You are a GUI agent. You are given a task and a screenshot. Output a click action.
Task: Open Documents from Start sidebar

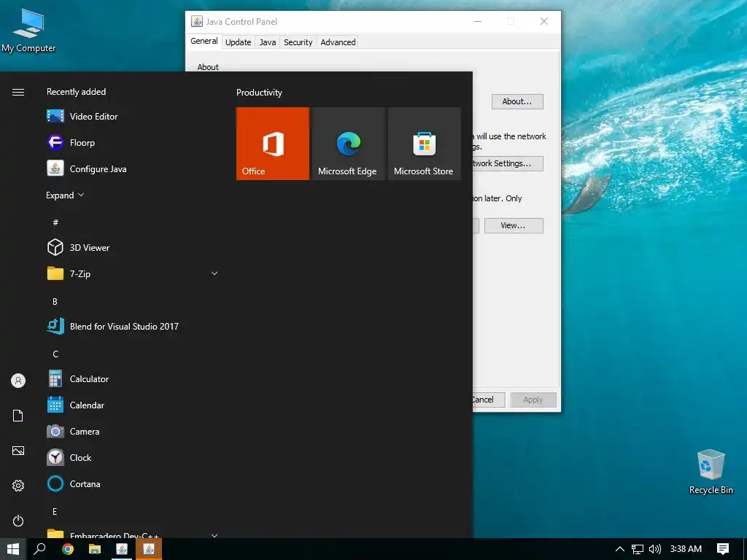click(x=18, y=416)
